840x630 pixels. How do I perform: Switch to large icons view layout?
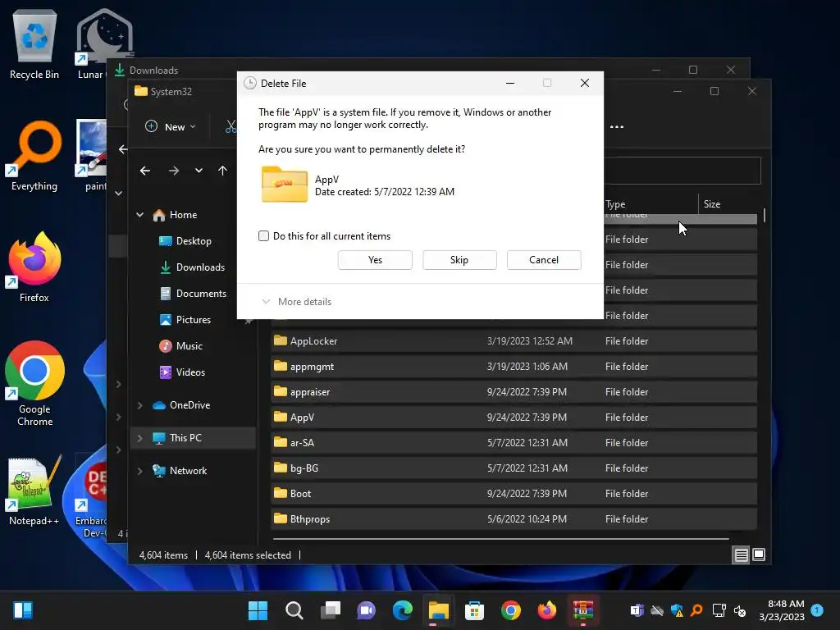pos(759,555)
